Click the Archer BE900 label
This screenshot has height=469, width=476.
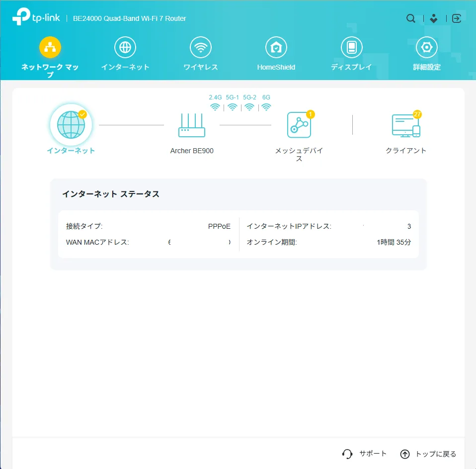point(192,151)
